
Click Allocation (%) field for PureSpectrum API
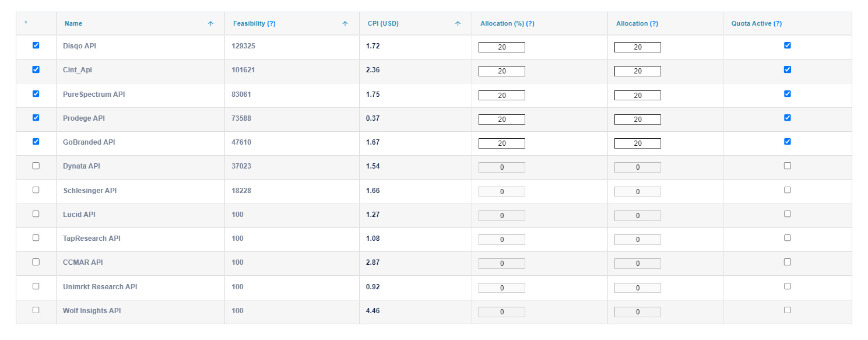pos(502,95)
